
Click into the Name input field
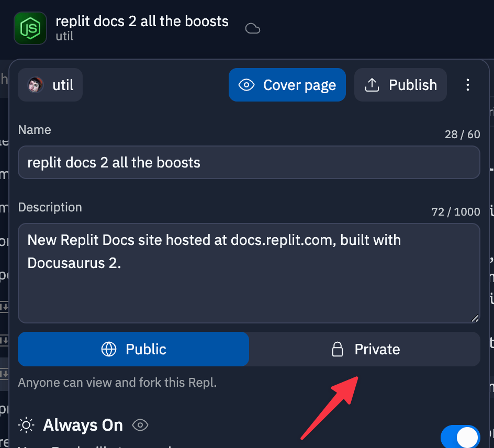coord(249,162)
